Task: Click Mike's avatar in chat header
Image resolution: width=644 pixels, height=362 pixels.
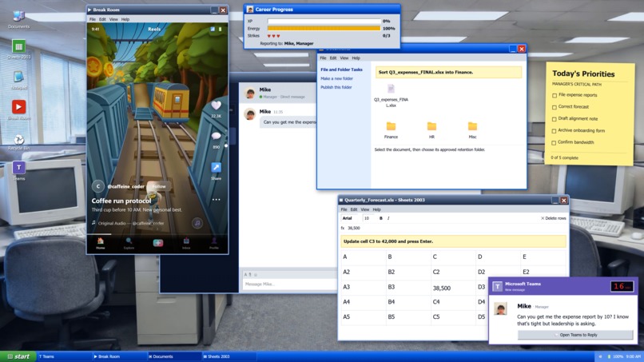Action: pyautogui.click(x=250, y=93)
